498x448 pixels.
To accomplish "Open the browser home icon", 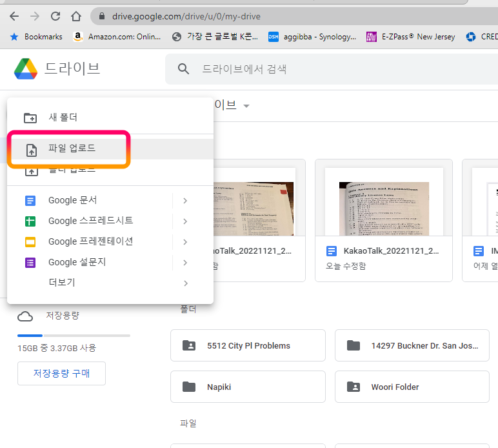I will 76,16.
